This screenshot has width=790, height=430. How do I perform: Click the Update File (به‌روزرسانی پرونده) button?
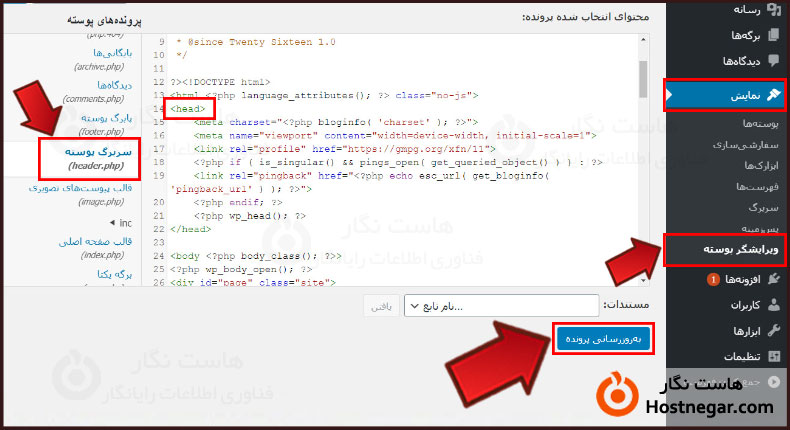(602, 339)
